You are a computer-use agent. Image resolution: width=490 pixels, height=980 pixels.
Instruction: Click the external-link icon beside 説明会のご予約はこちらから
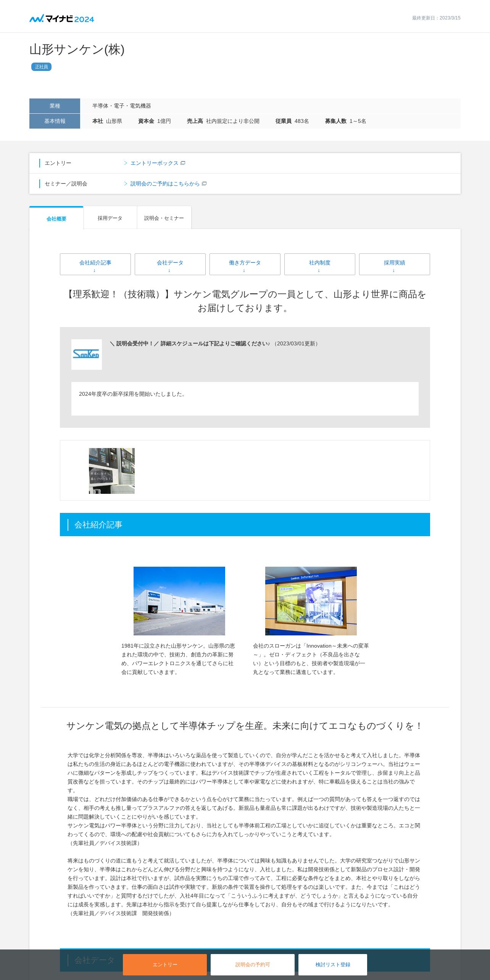click(x=204, y=184)
